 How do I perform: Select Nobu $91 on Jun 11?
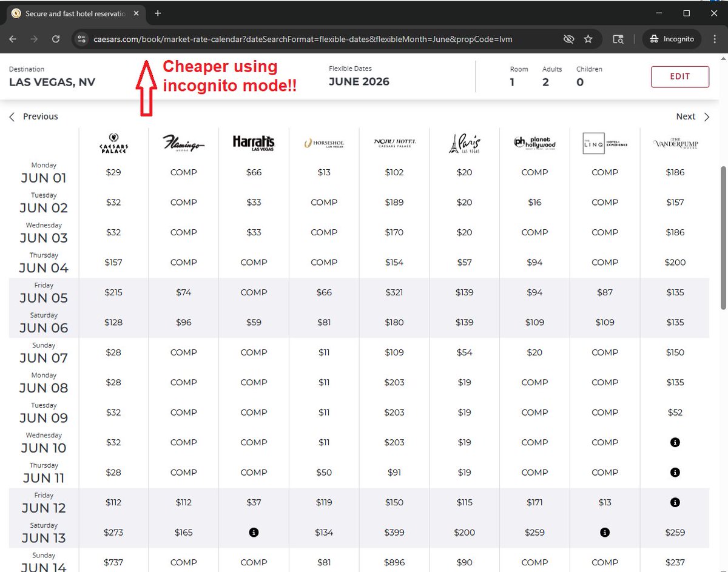point(394,472)
